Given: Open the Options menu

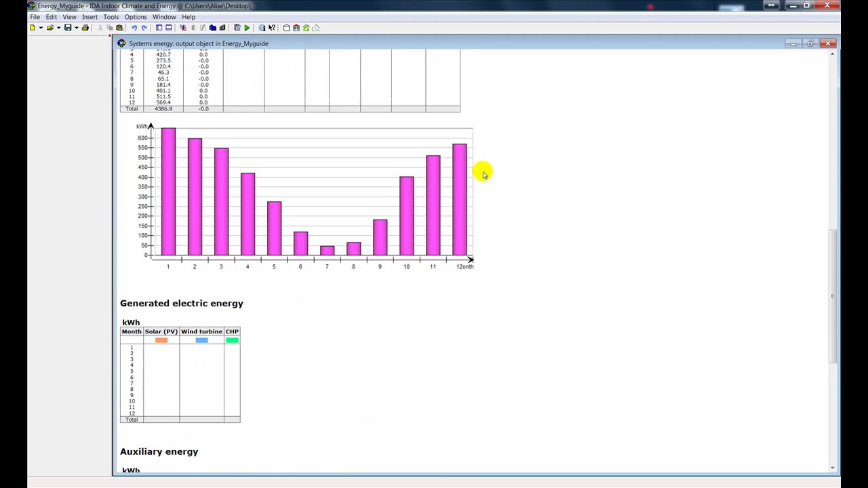Looking at the screenshot, I should [135, 17].
